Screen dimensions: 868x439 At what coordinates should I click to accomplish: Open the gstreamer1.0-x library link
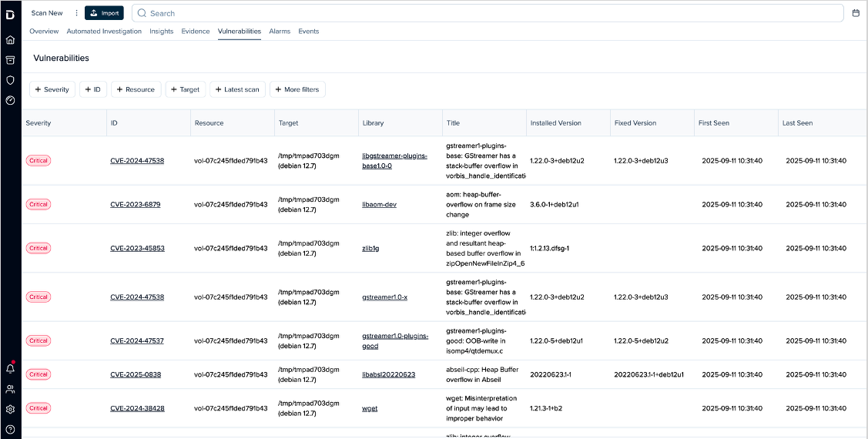click(x=384, y=297)
